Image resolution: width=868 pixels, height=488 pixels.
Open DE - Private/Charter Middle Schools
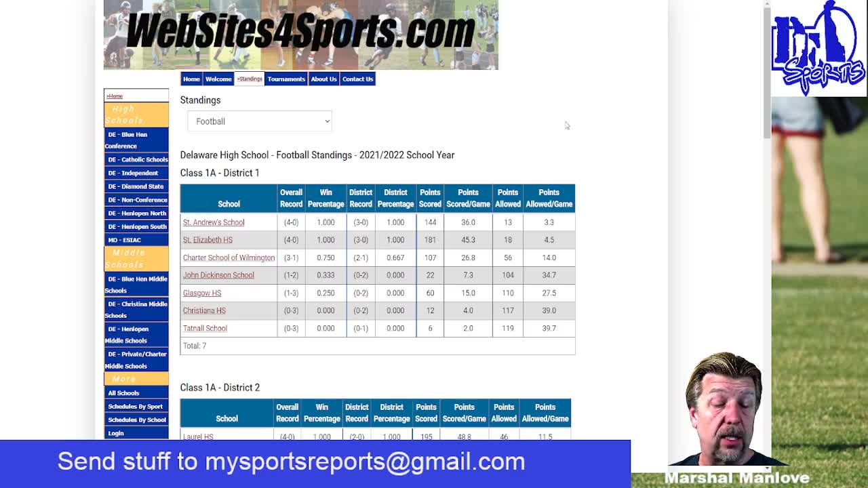point(136,360)
